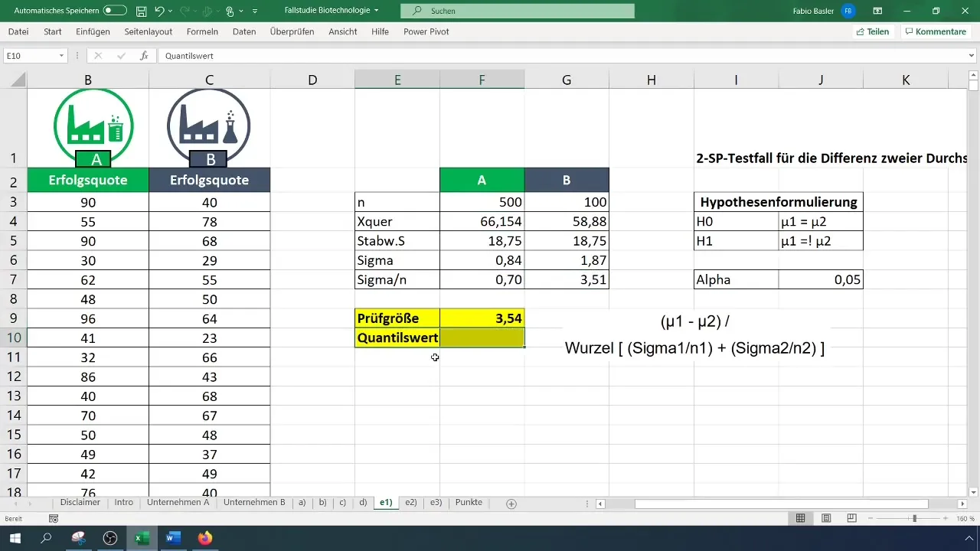Click the Teilen share button
The image size is (980, 551).
coord(873,32)
